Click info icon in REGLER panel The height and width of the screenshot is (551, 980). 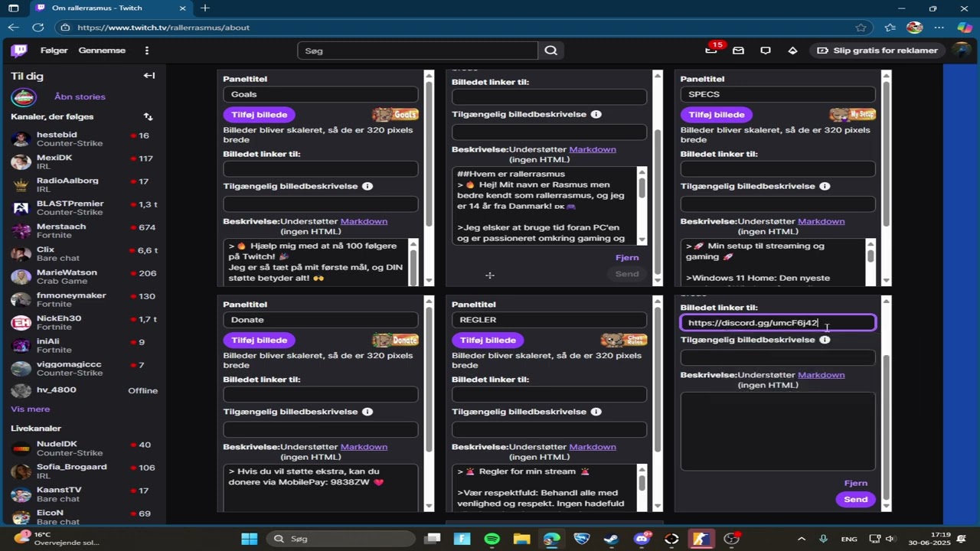pos(596,412)
